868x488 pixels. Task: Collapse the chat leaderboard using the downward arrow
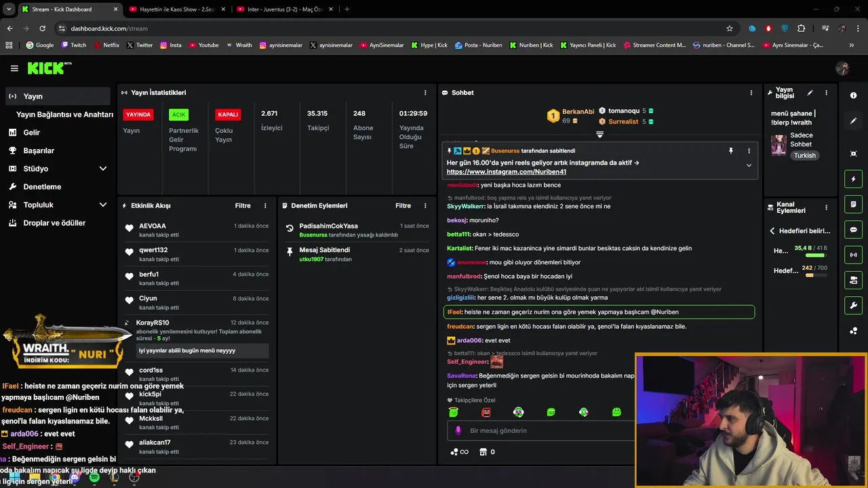point(599,134)
